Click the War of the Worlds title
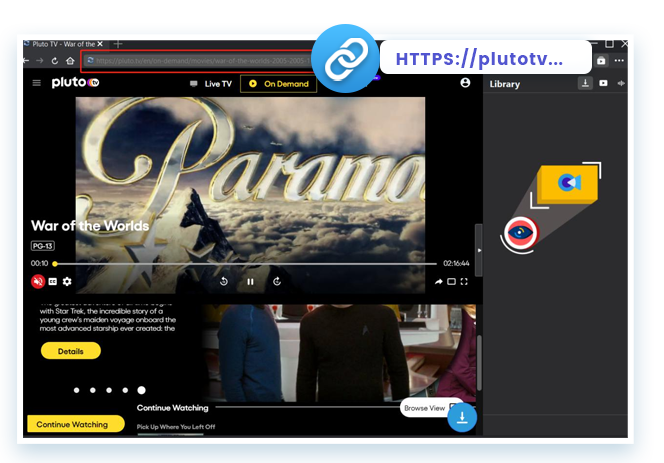The height and width of the screenshot is (463, 664). coord(90,226)
